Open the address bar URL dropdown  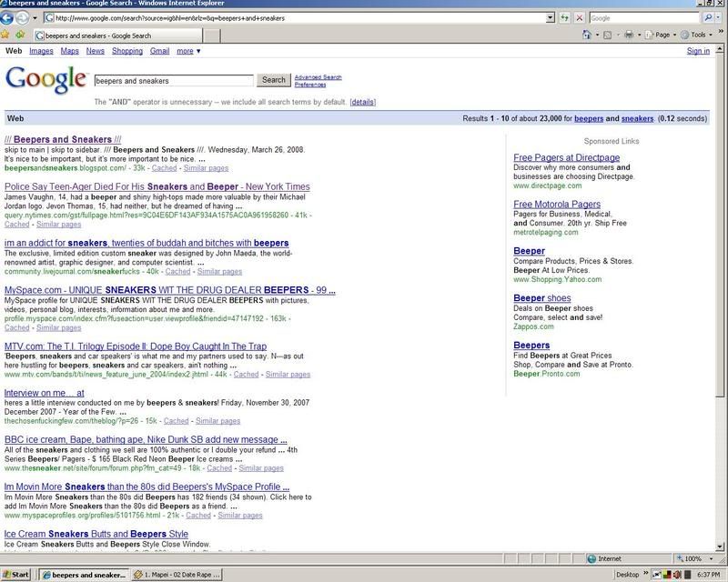tap(551, 17)
